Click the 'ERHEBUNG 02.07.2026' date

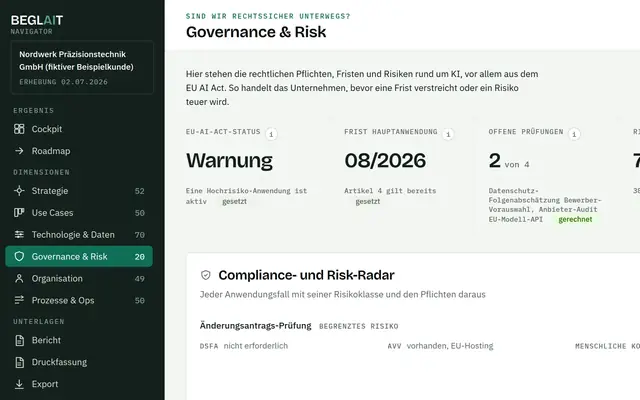tap(63, 82)
